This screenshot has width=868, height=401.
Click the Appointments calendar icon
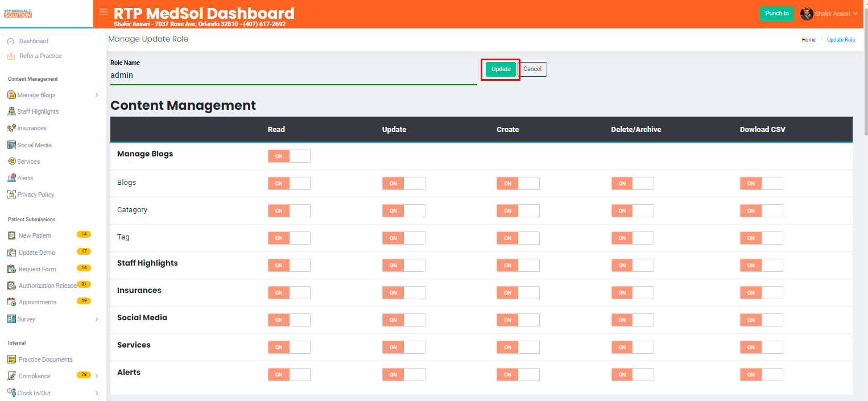click(x=11, y=302)
